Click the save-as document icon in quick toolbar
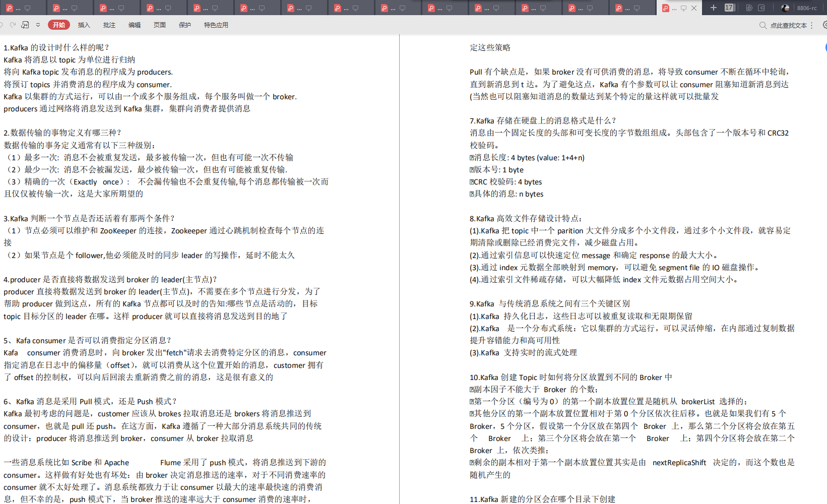827x504 pixels. click(25, 25)
